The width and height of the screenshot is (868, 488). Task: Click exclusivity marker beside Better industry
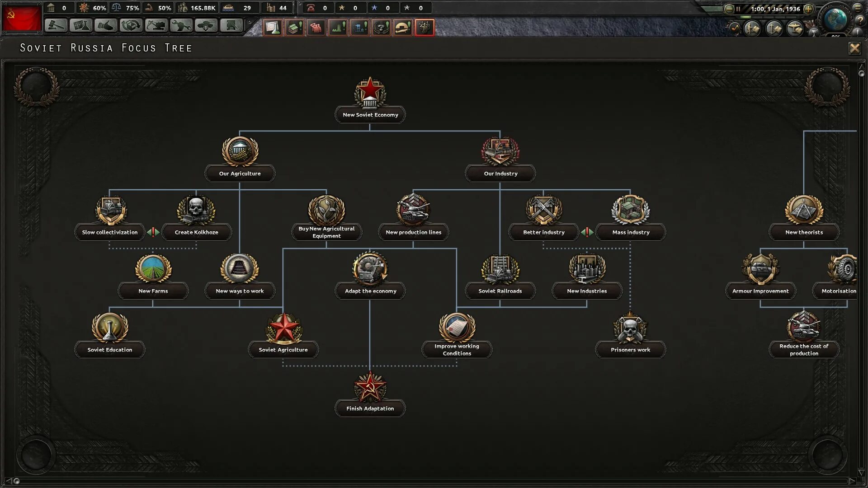pos(587,232)
